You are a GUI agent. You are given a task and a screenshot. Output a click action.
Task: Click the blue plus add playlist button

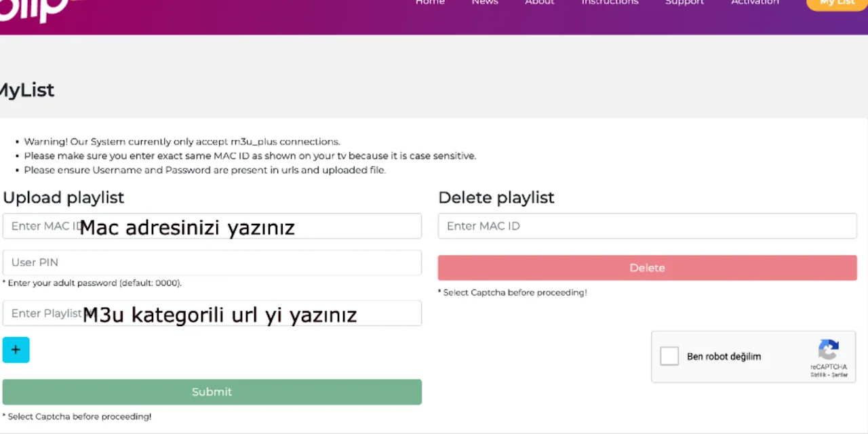(x=16, y=350)
